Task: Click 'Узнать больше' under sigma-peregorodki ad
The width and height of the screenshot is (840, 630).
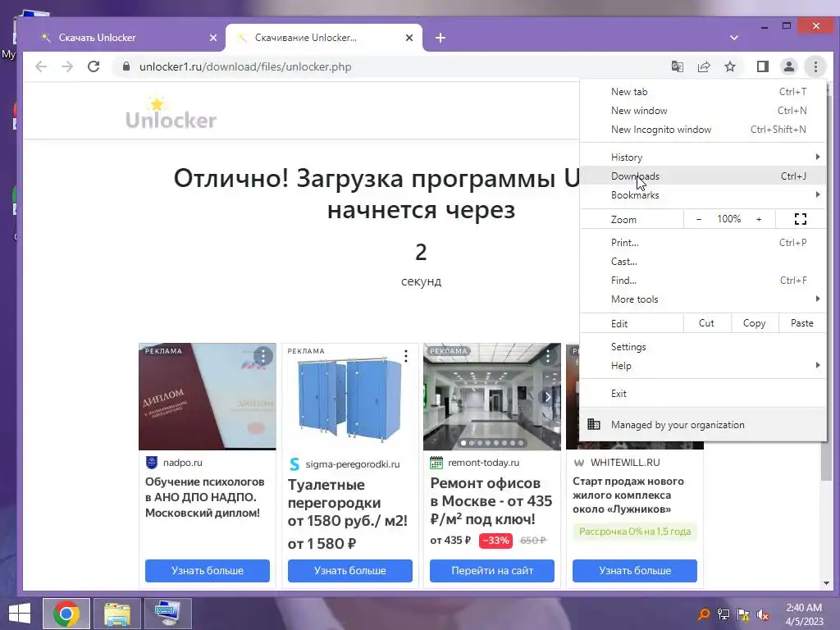Action: tap(349, 571)
